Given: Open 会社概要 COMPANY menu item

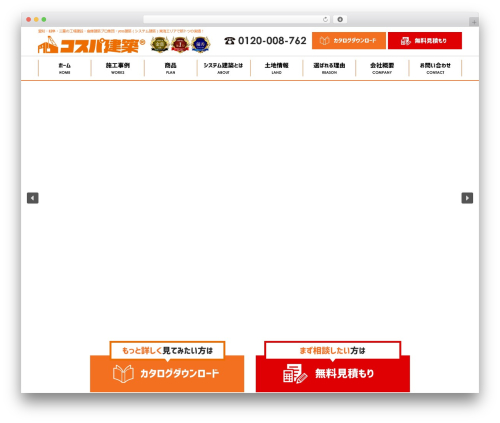Looking at the screenshot, I should click(x=382, y=68).
